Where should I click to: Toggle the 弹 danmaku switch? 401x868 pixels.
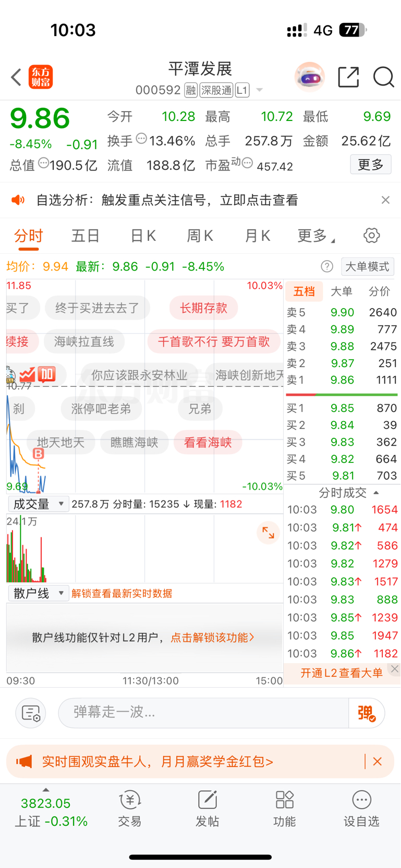pyautogui.click(x=367, y=713)
